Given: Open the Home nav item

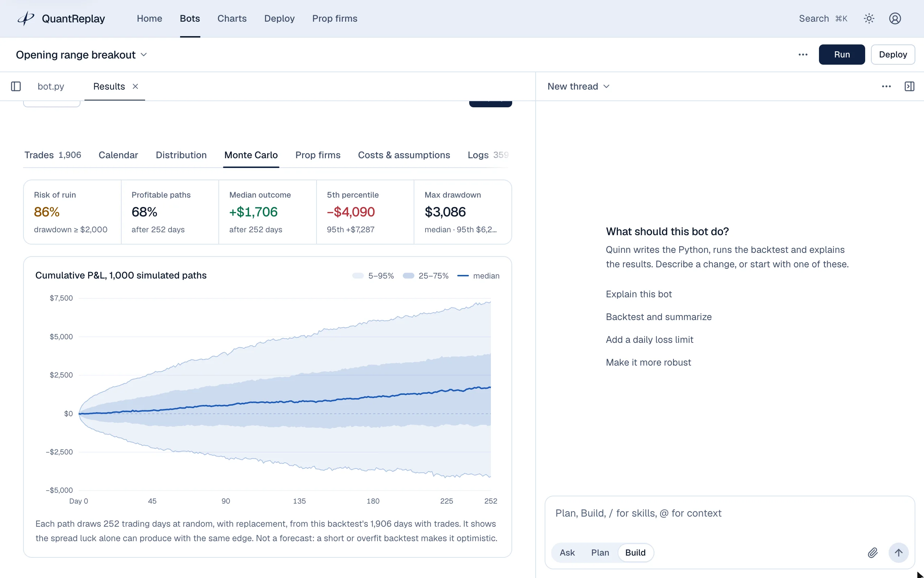Looking at the screenshot, I should (149, 18).
